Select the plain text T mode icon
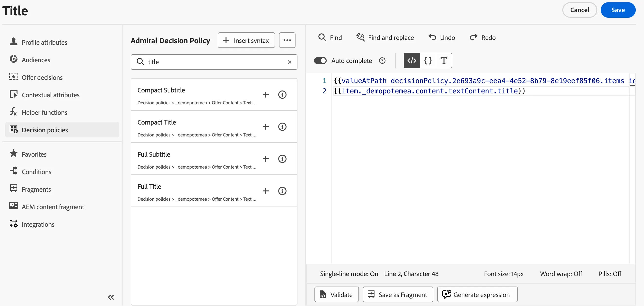Viewport: 644px width, 306px height. tap(444, 61)
